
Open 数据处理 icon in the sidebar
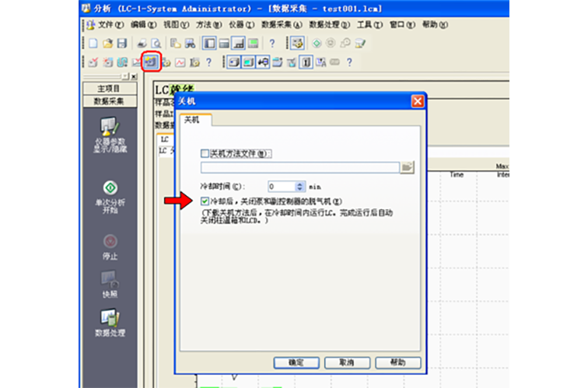110,317
